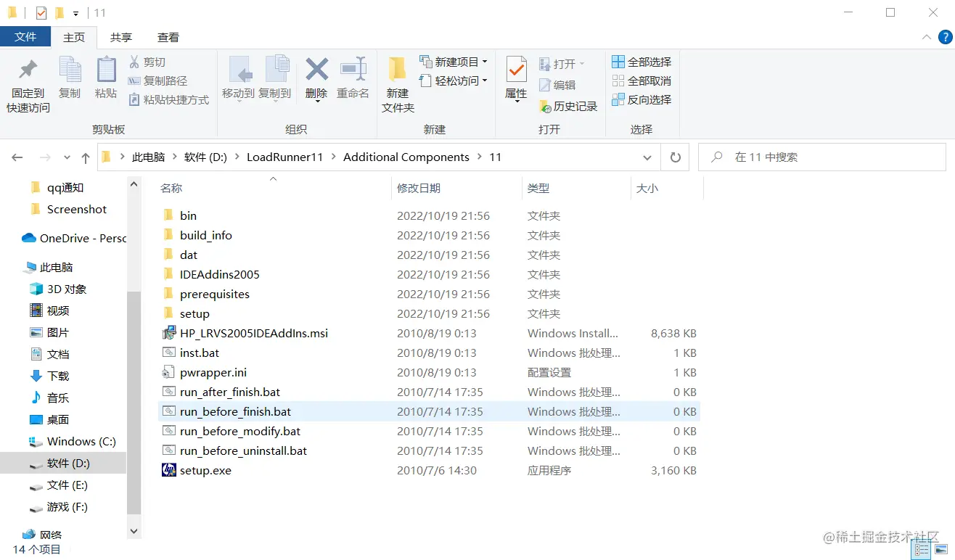Image resolution: width=955 pixels, height=560 pixels.
Task: Select Cut (剪切) in clipboard group
Action: click(147, 62)
